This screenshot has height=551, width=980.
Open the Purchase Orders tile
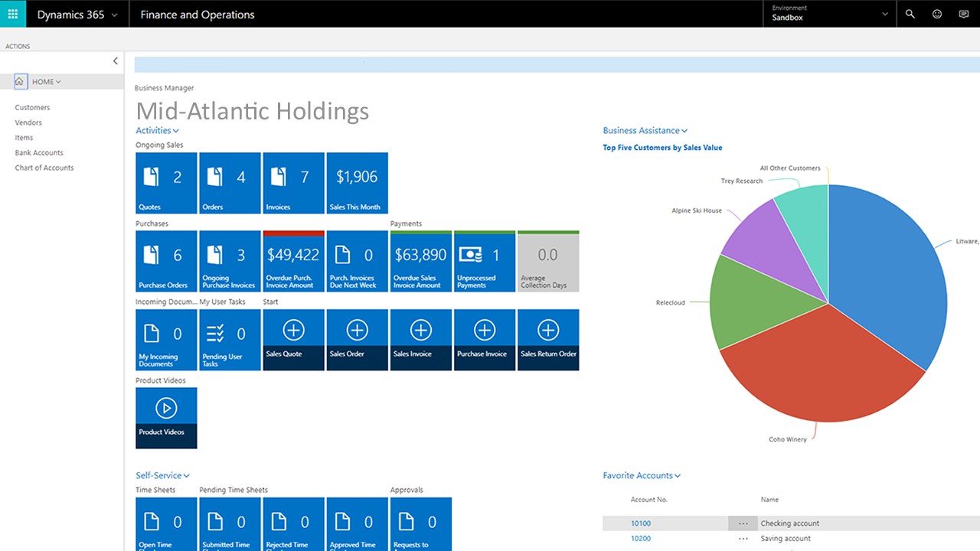point(166,261)
